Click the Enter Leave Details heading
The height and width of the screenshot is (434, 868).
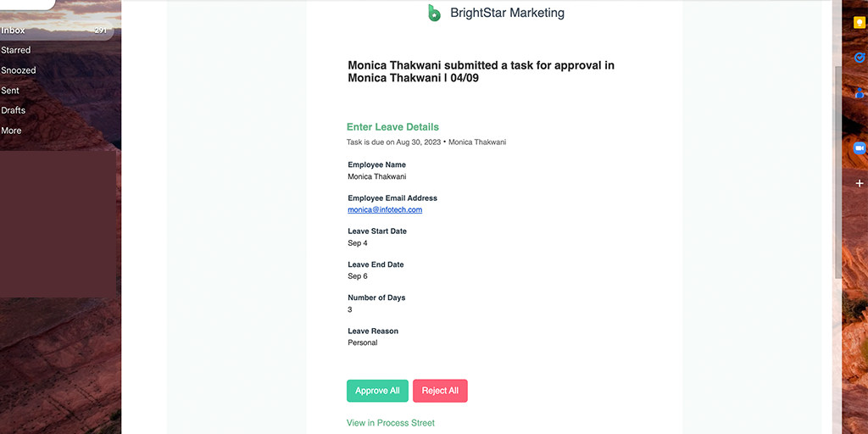(392, 127)
